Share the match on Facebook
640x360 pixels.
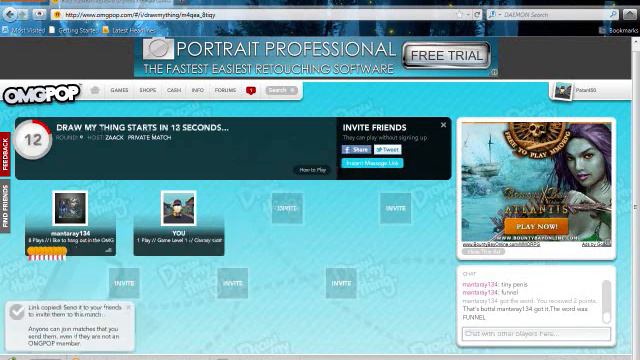pyautogui.click(x=356, y=150)
